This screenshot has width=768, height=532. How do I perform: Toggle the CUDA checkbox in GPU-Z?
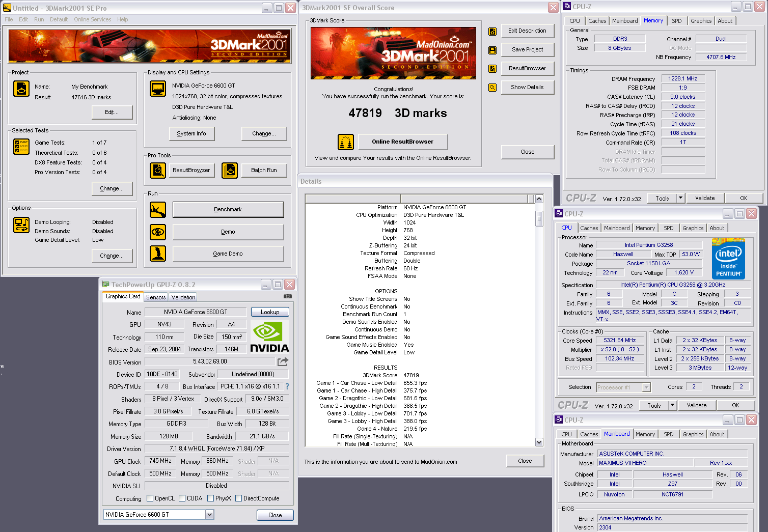182,498
